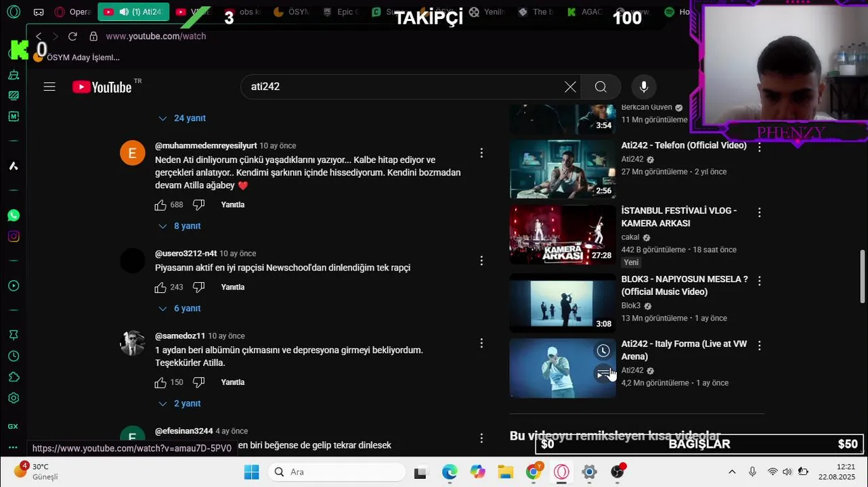The height and width of the screenshot is (487, 868).
Task: Dislike the comment by @samedoz11
Action: point(198,383)
